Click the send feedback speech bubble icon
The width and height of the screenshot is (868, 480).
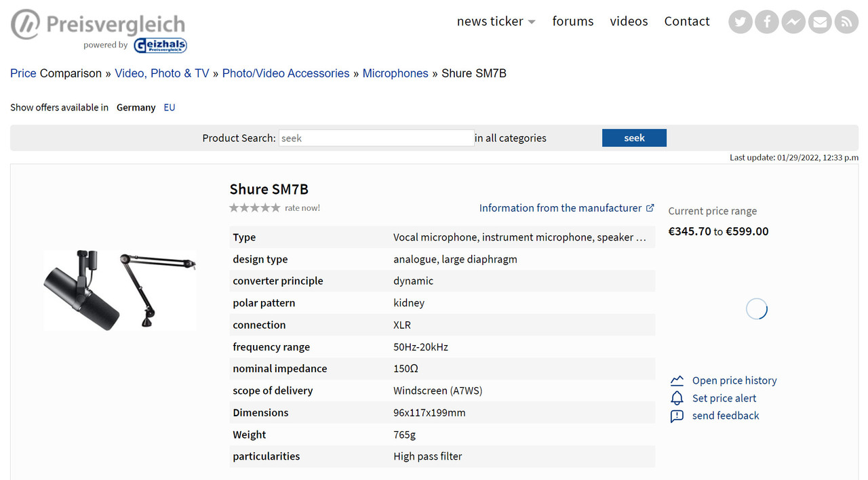click(x=677, y=416)
